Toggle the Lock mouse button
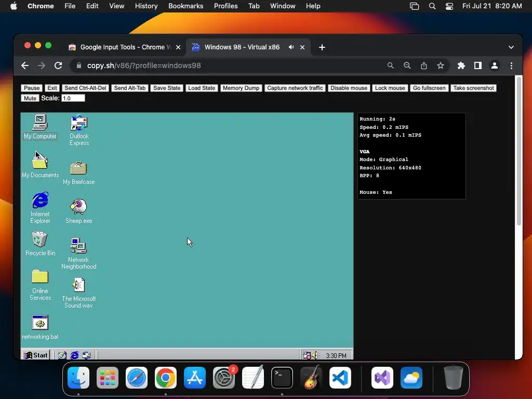This screenshot has width=532, height=399. [x=390, y=88]
